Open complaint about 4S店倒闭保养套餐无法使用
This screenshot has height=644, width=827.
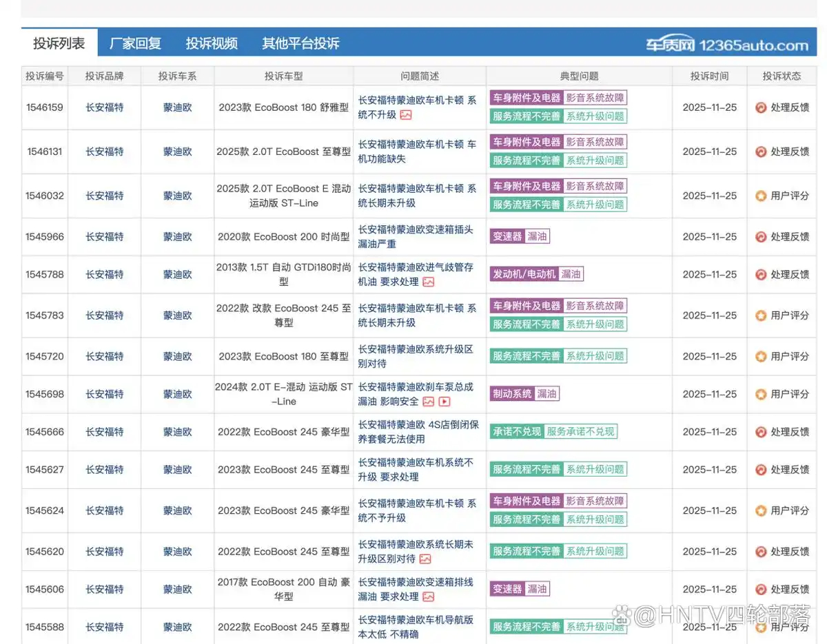click(x=418, y=432)
